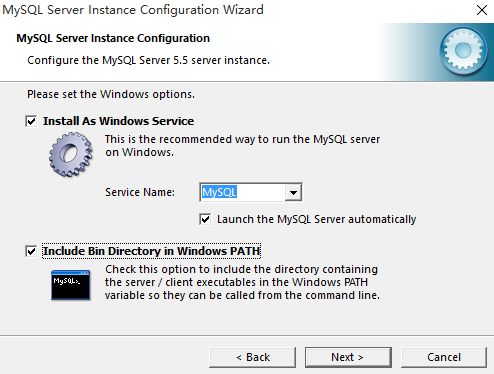Image resolution: width=494 pixels, height=374 pixels.
Task: Click inside the Service Name field showing MySQL
Action: [x=243, y=192]
